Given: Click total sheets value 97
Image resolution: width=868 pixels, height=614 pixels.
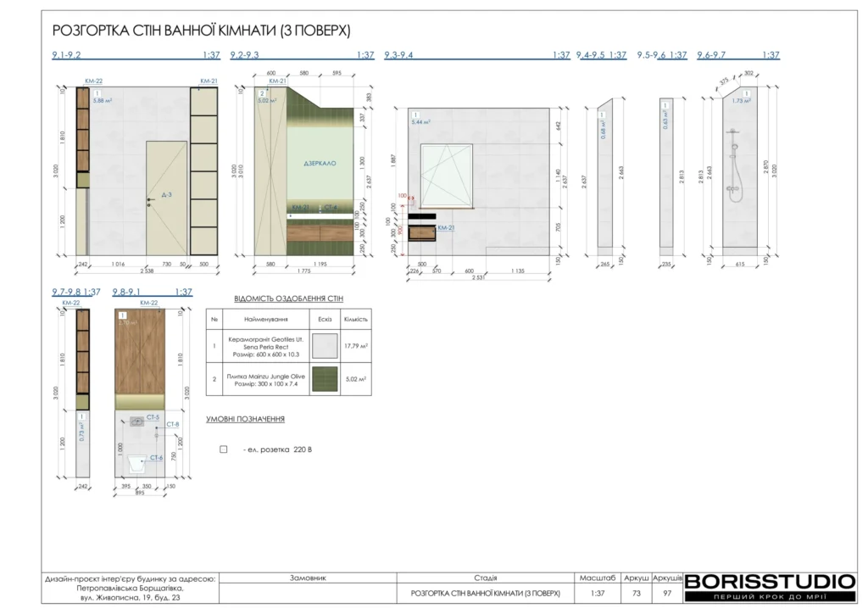Looking at the screenshot, I should click(668, 593).
